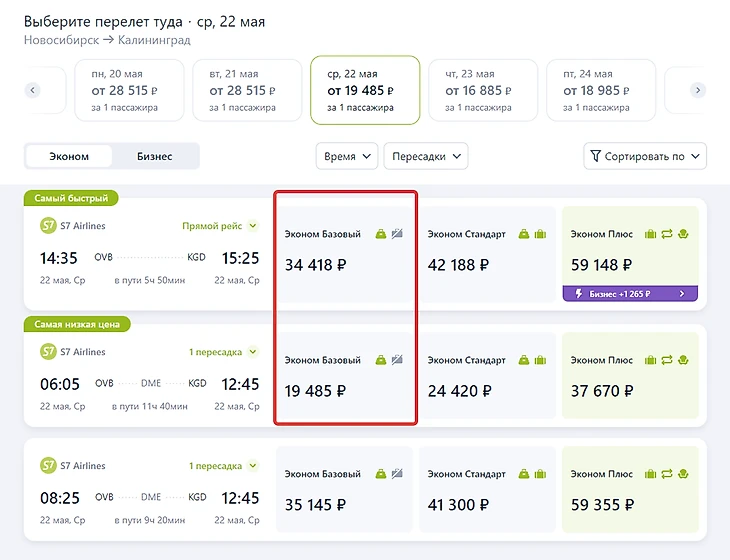The width and height of the screenshot is (730, 560).
Task: Click the Бизнес +1 265 ₽ upgrade banner
Action: pos(630,294)
